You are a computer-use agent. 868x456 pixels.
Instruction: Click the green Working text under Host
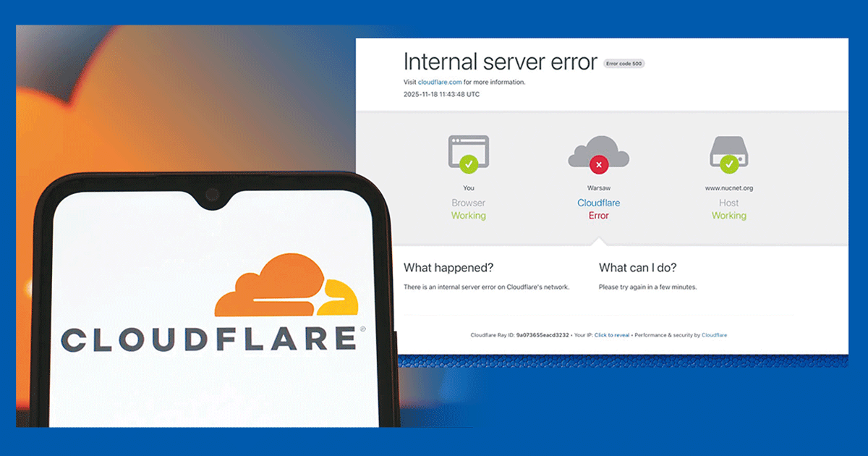pos(729,216)
